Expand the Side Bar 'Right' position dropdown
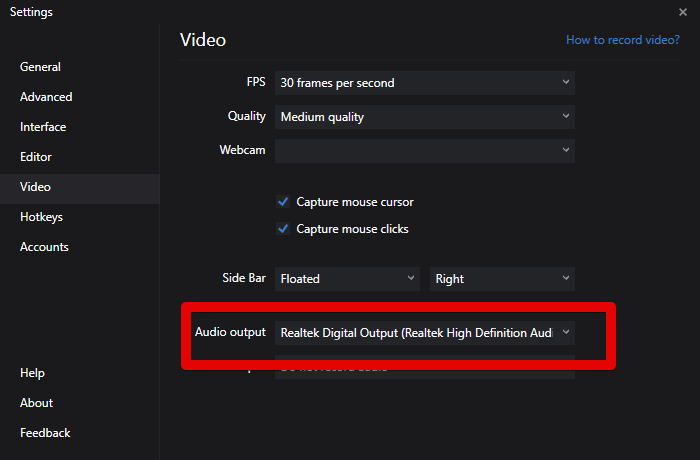Screen dimensions: 700x460 click(502, 279)
